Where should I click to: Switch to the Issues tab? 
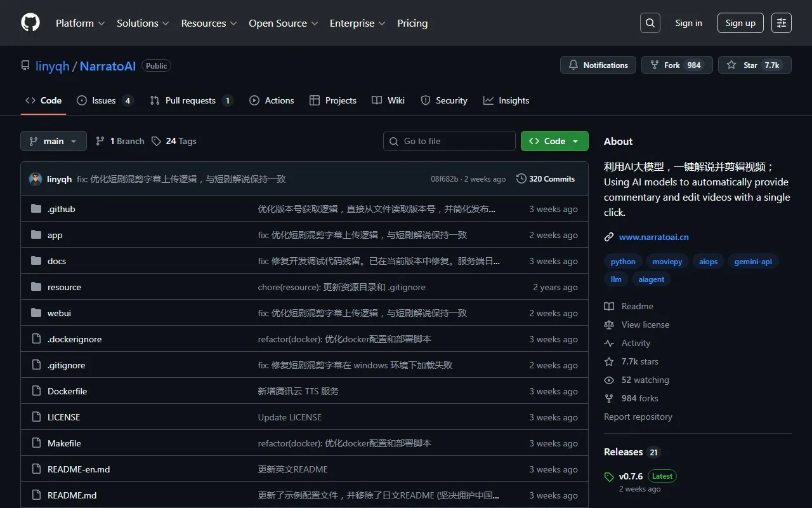105,100
